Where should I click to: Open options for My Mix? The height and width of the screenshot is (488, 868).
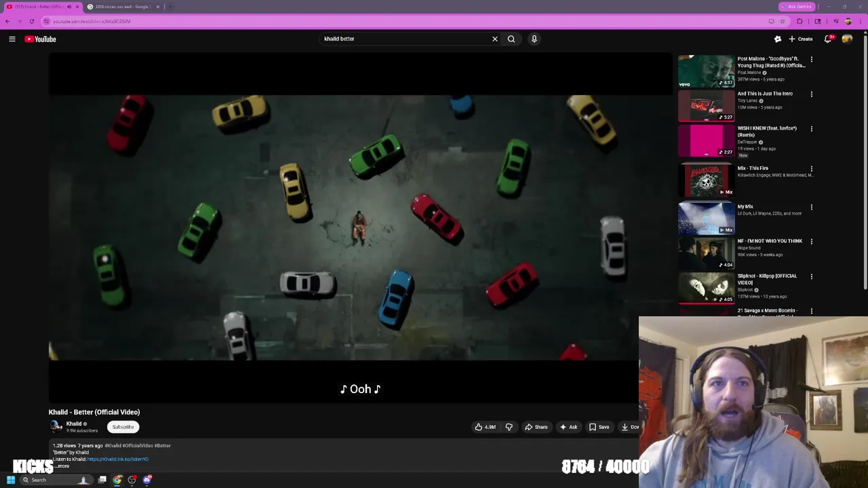pyautogui.click(x=812, y=207)
